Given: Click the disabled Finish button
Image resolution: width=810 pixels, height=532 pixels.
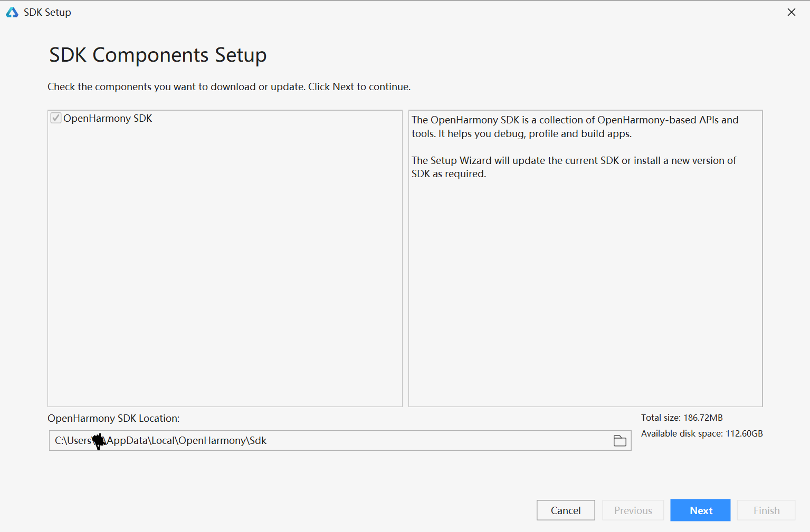Looking at the screenshot, I should click(766, 510).
